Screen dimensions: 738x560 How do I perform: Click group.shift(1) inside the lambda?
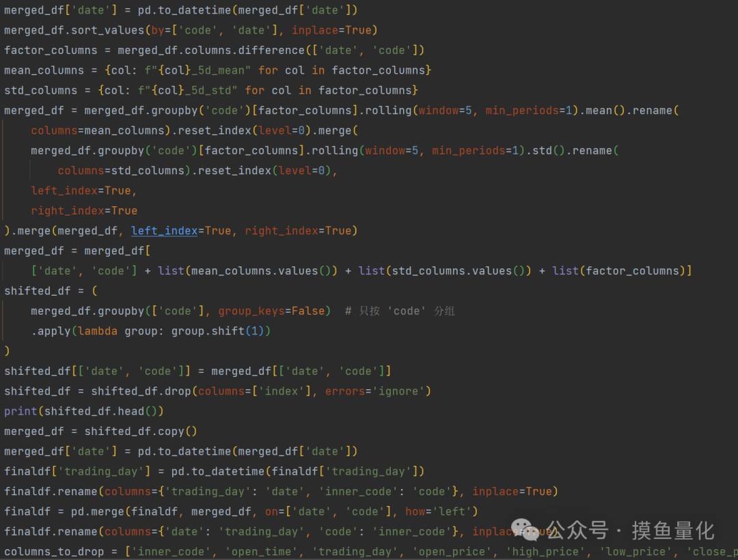220,331
